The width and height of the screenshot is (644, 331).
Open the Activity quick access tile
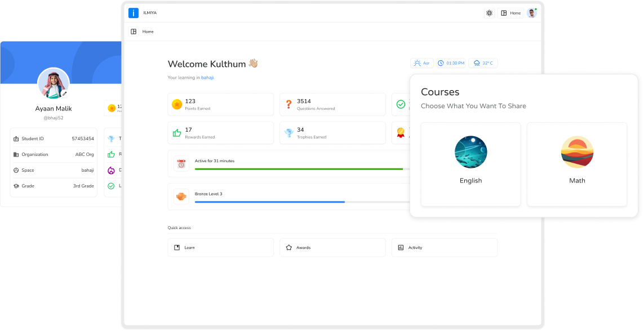tap(444, 248)
